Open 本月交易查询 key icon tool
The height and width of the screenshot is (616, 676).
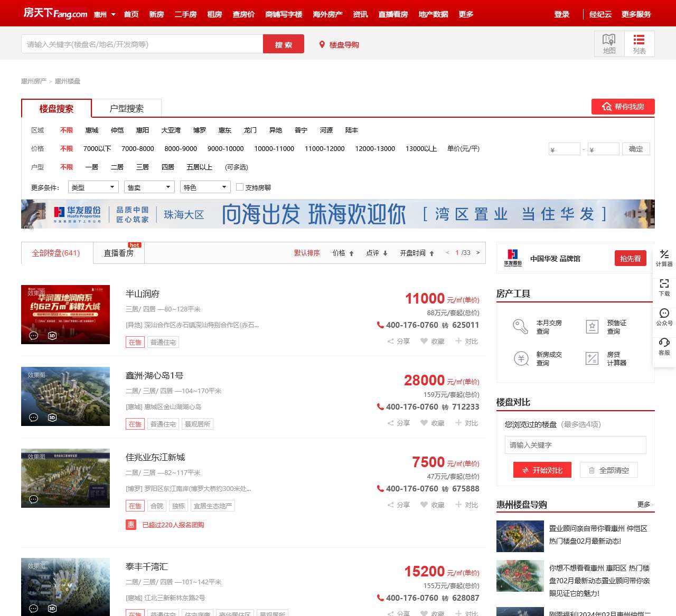521,327
